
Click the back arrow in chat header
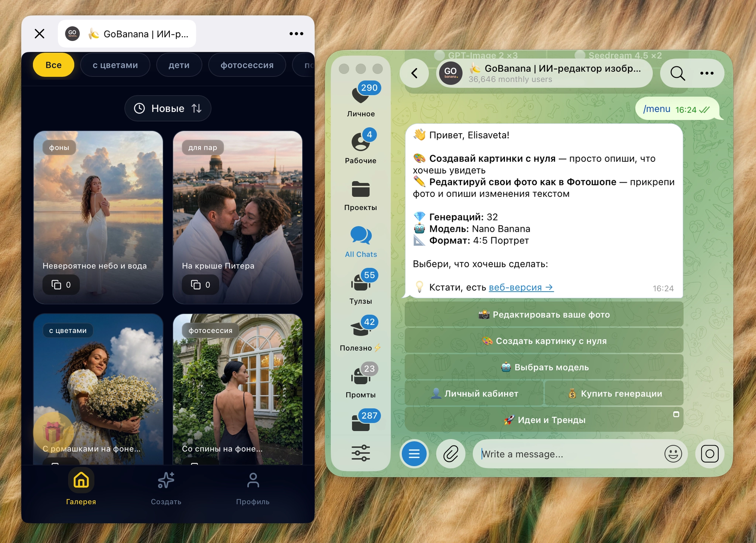(415, 73)
